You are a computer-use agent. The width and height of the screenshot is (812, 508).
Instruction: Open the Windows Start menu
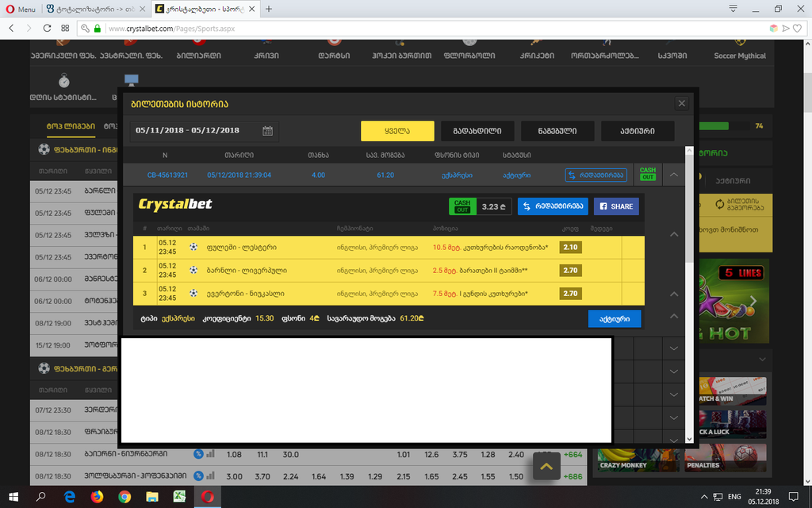click(13, 497)
